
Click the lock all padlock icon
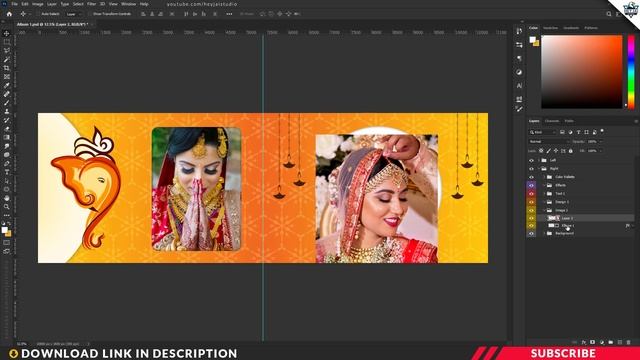(571, 151)
